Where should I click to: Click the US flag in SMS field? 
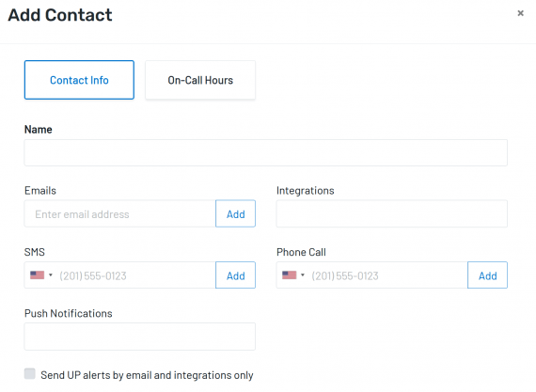[37, 275]
